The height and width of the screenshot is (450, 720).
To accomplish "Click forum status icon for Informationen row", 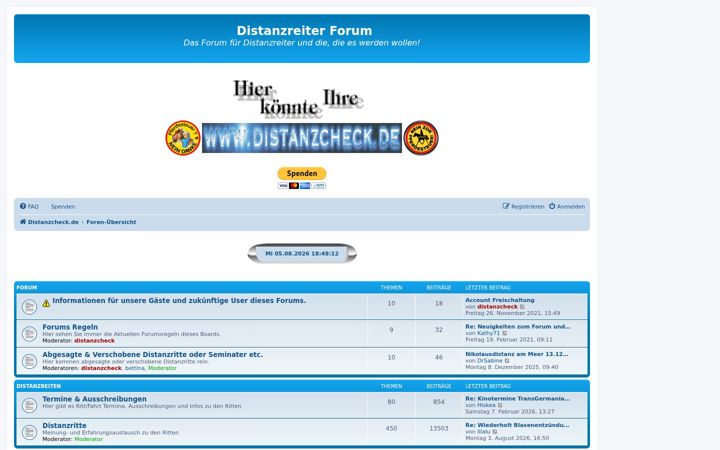I will [29, 307].
